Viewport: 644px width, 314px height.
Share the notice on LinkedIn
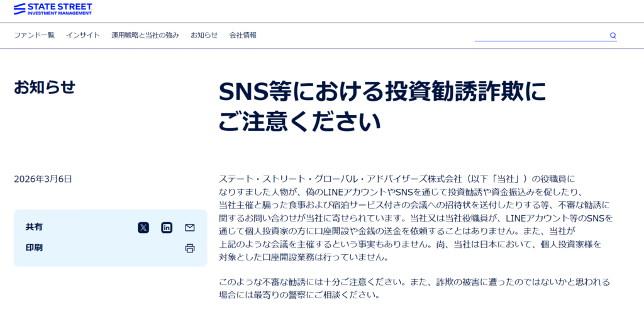pos(167,227)
